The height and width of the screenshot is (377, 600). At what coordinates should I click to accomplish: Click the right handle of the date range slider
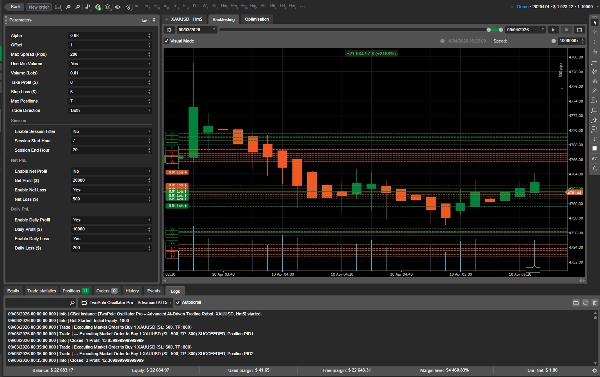(x=501, y=29)
